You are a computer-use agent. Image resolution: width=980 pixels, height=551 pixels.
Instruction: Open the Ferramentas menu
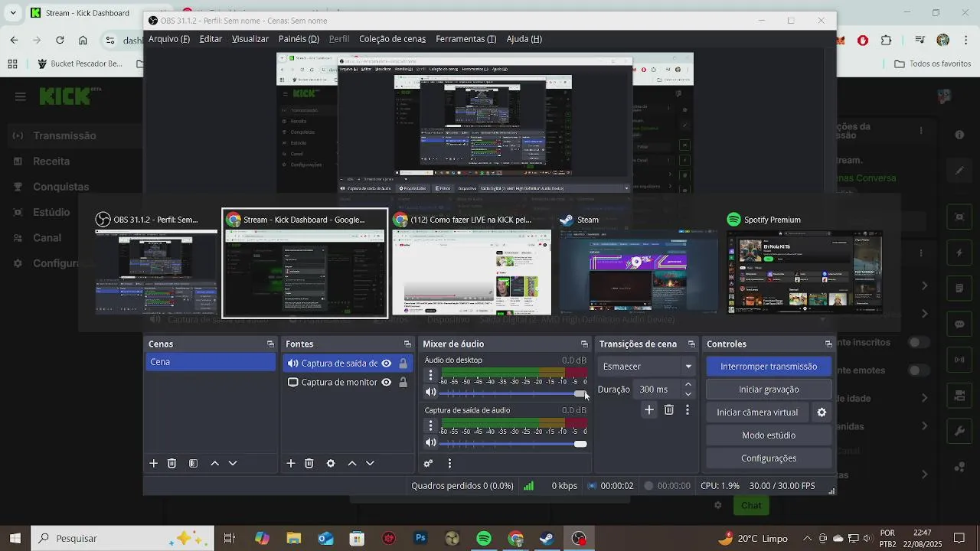465,39
